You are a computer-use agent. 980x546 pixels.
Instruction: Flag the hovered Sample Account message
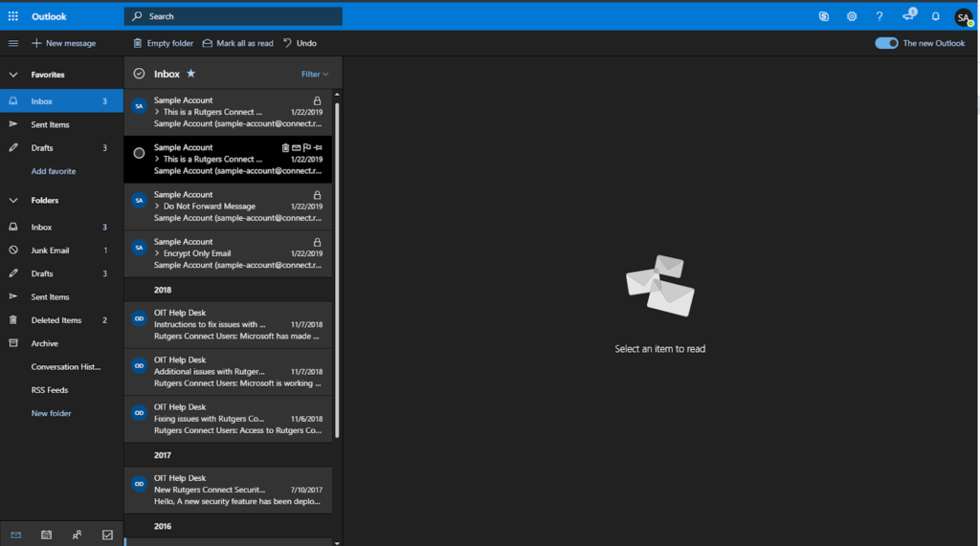coord(306,147)
